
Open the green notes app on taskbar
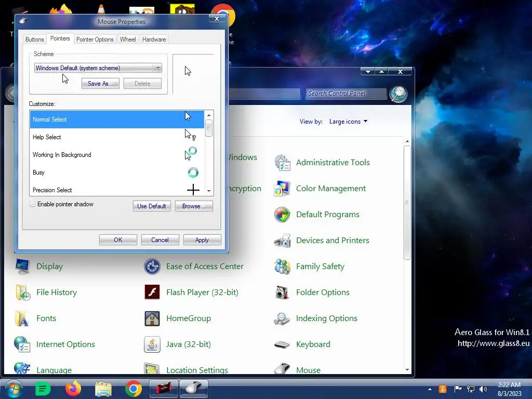[43, 389]
